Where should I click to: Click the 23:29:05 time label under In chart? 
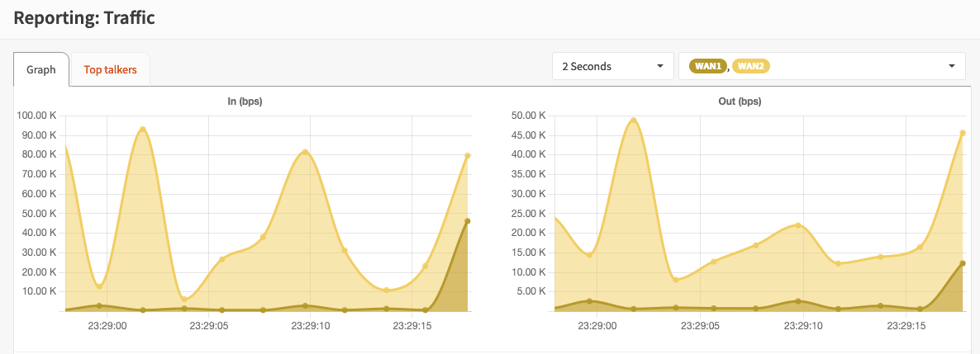209,326
